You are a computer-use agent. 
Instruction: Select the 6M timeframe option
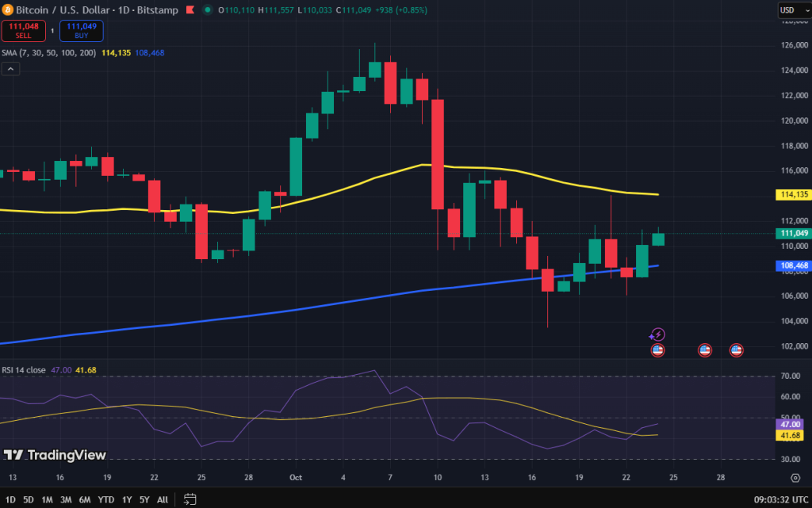click(84, 500)
